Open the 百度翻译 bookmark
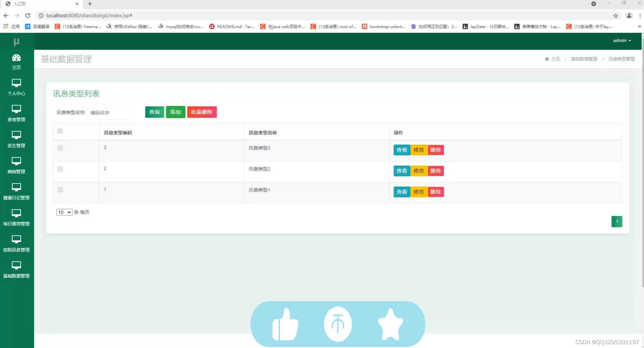The width and height of the screenshot is (644, 348). pos(37,26)
